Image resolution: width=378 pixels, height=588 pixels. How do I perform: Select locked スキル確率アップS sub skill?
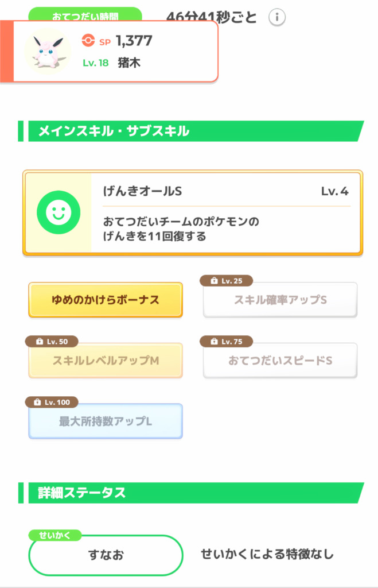pyautogui.click(x=280, y=300)
